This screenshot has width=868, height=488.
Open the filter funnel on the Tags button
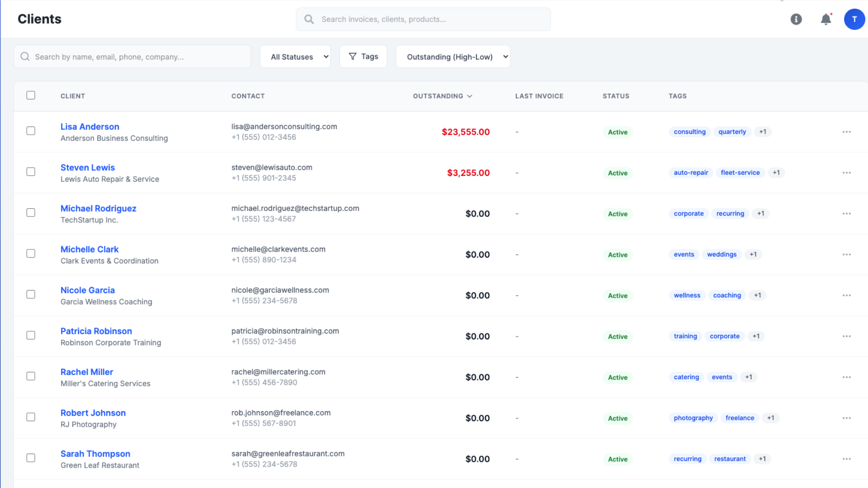coord(353,56)
